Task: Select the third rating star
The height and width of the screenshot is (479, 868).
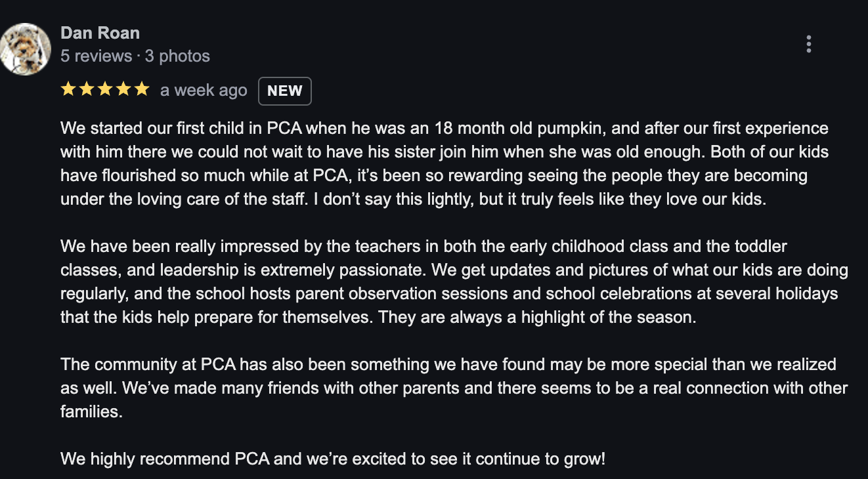Action: coord(105,89)
